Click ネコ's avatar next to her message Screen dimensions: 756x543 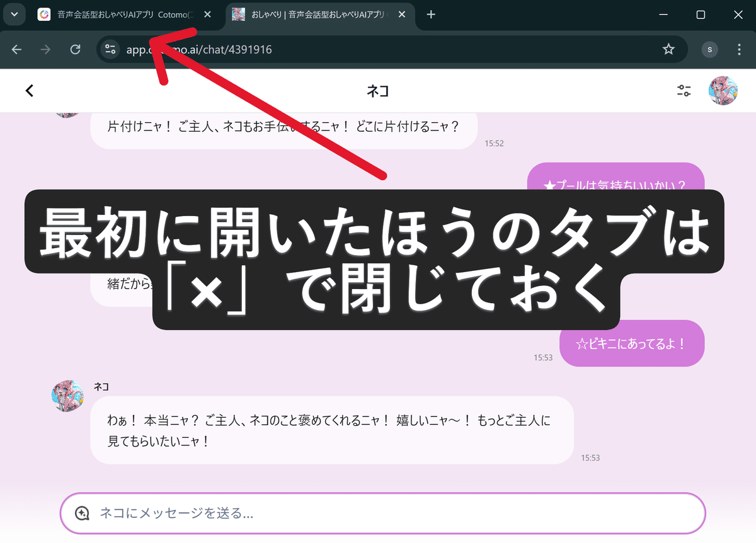(x=68, y=396)
